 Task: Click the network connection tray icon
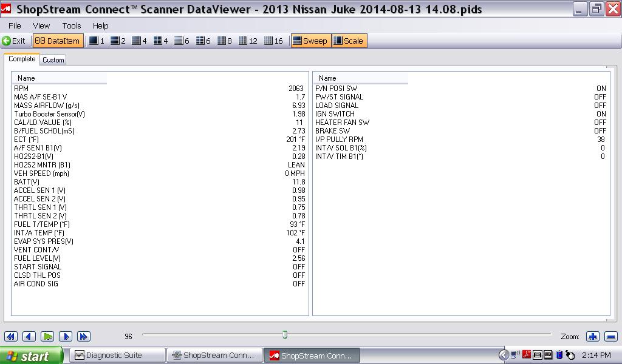pos(515,354)
